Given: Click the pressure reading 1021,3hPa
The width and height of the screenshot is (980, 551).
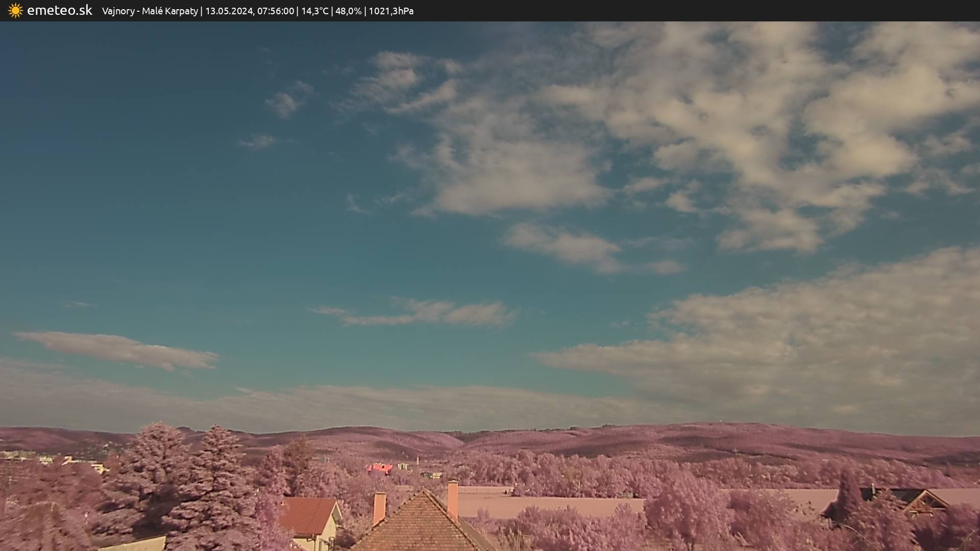Looking at the screenshot, I should 390,11.
